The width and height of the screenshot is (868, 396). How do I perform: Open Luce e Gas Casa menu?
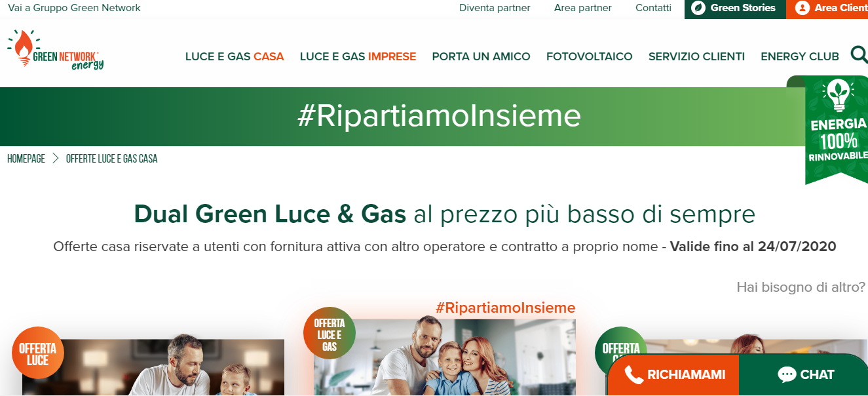coord(235,56)
